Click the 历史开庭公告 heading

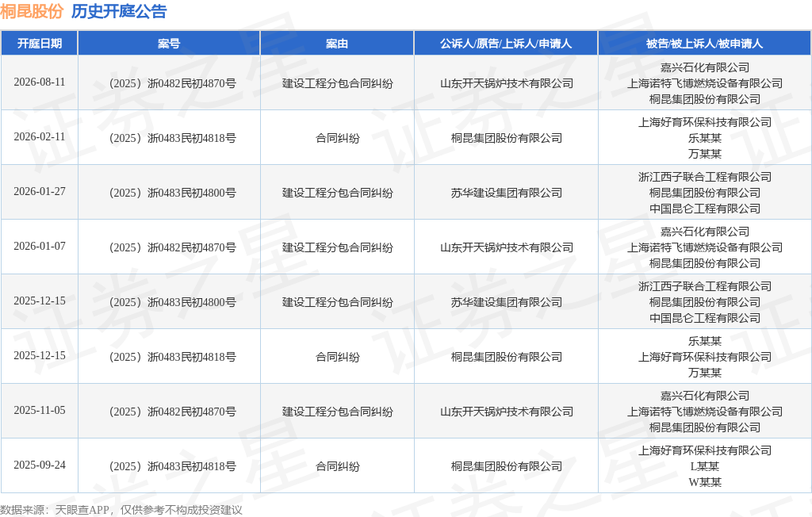(119, 11)
